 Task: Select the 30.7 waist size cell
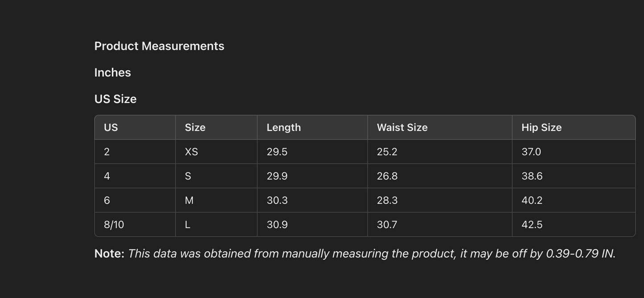(386, 225)
